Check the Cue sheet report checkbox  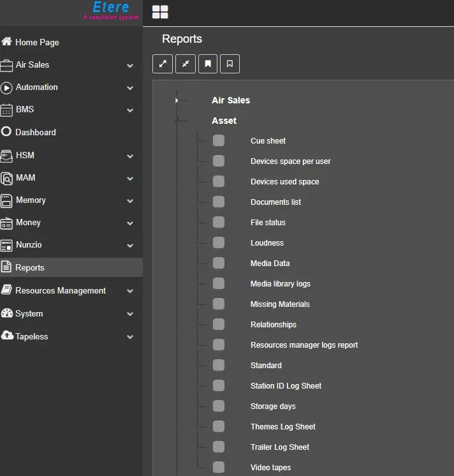219,141
